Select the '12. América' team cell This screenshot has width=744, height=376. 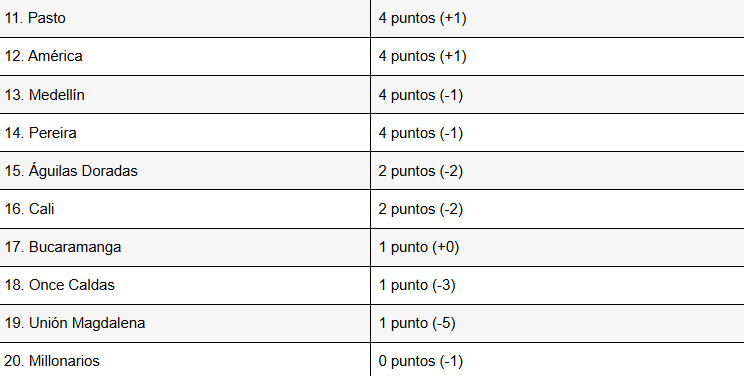185,56
